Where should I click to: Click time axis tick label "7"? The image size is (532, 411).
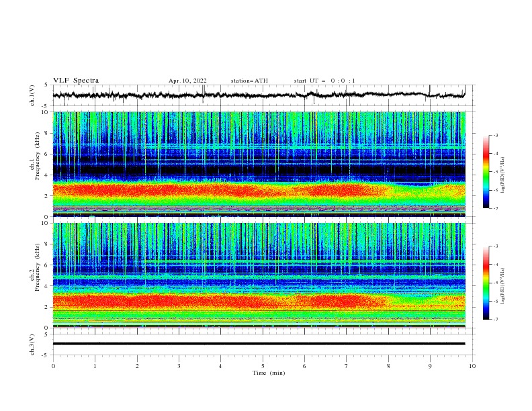(x=347, y=366)
